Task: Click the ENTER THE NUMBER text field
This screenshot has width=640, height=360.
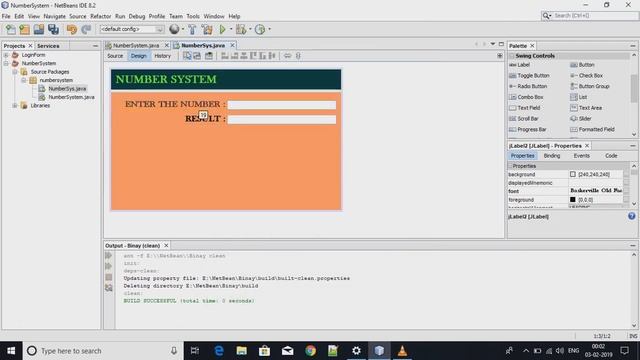Action: (x=282, y=105)
